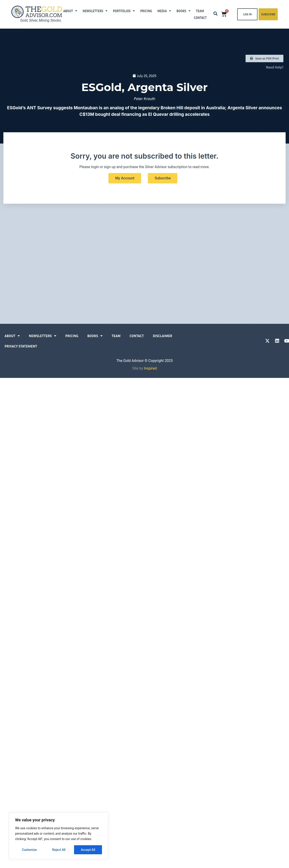Click Accept All cookies
Screen dimensions: 289x868
[x=88, y=850]
